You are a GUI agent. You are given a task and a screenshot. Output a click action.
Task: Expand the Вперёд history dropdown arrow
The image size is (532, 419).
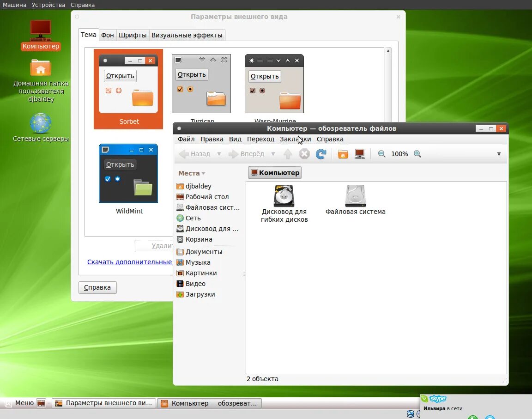click(x=273, y=154)
